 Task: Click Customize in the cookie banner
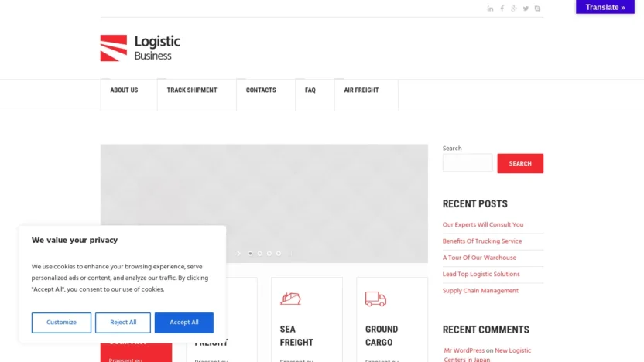click(x=61, y=323)
